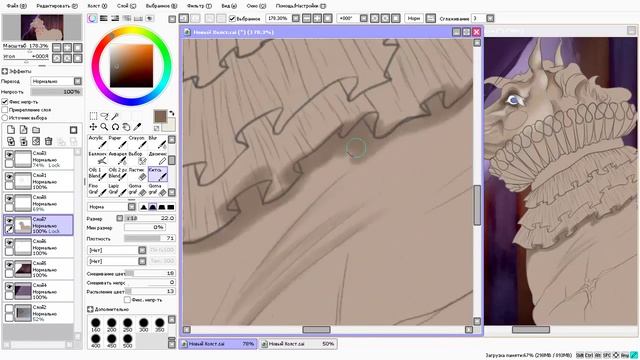
Task: Adjust the layer opacity 100% slider
Action: coord(56,92)
